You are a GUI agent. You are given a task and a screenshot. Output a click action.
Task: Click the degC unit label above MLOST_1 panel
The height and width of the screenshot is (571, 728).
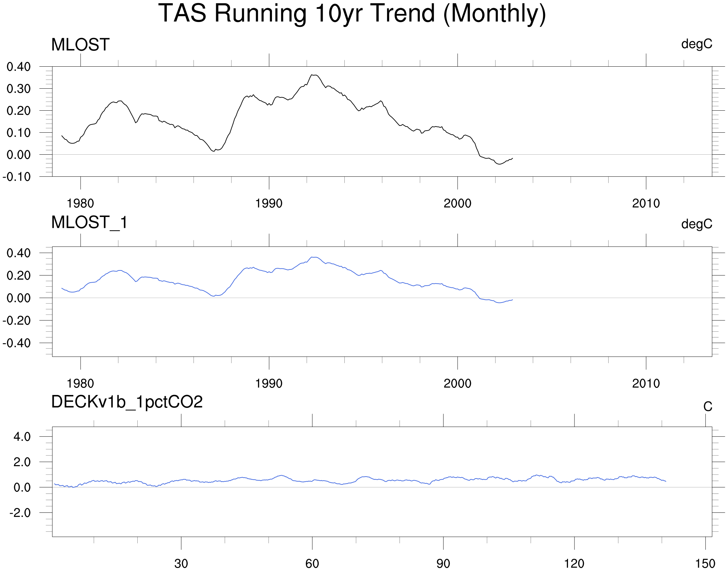[x=697, y=224]
